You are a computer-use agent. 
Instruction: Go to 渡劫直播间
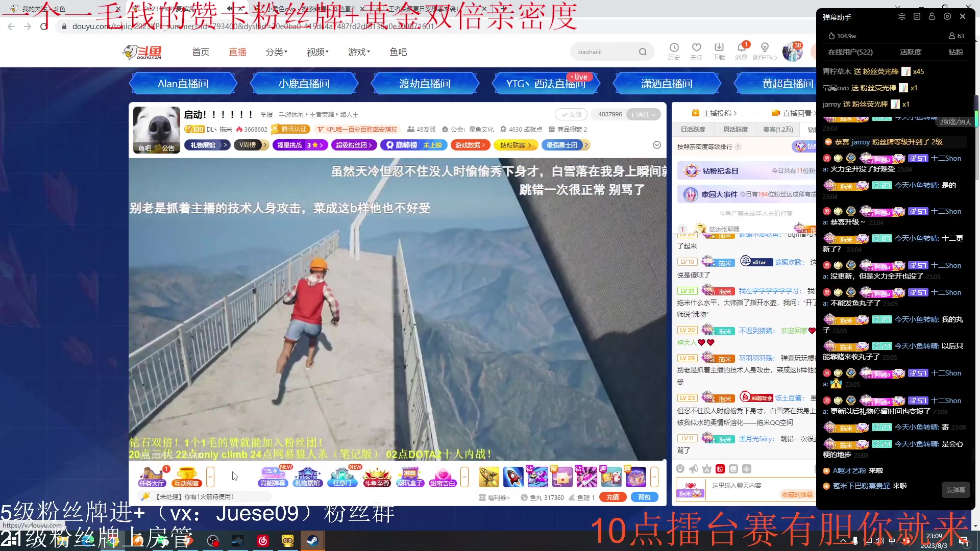click(x=425, y=84)
